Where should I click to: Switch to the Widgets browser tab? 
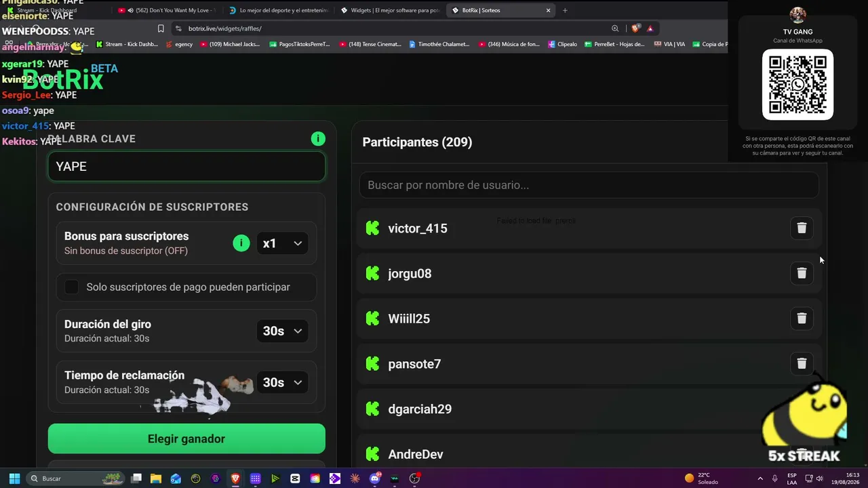[390, 10]
